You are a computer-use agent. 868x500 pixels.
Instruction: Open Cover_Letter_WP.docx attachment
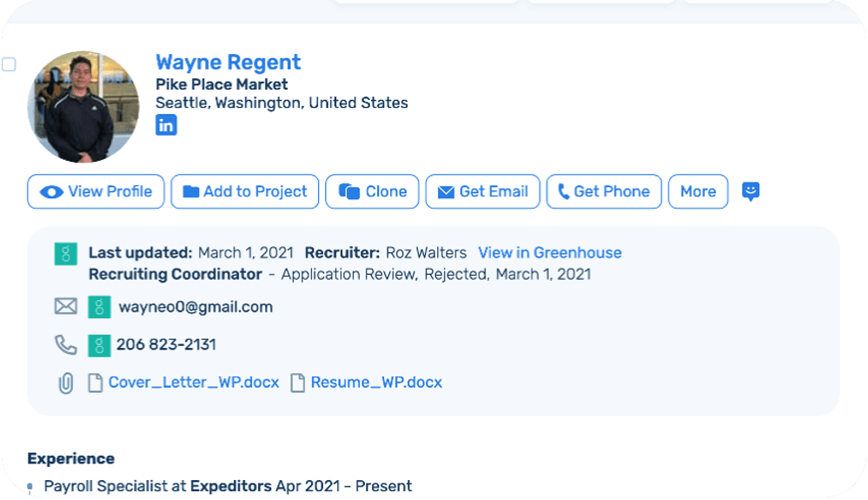193,383
